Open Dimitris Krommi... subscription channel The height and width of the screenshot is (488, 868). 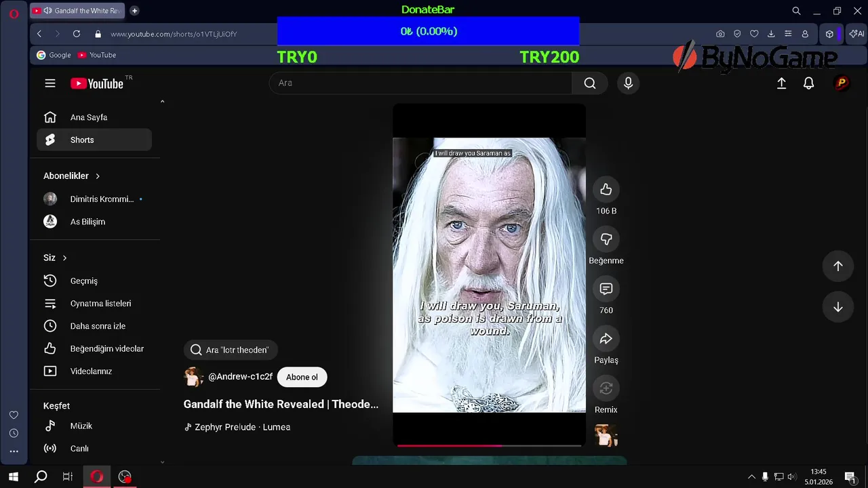(94, 199)
